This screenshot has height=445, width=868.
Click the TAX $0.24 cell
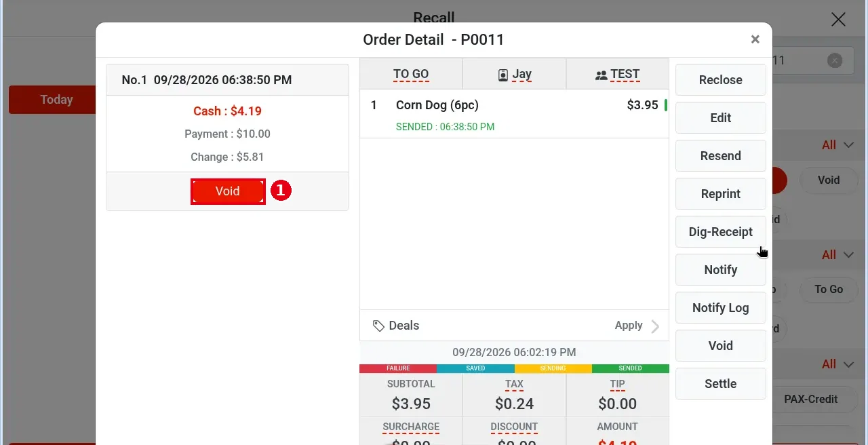(x=514, y=395)
